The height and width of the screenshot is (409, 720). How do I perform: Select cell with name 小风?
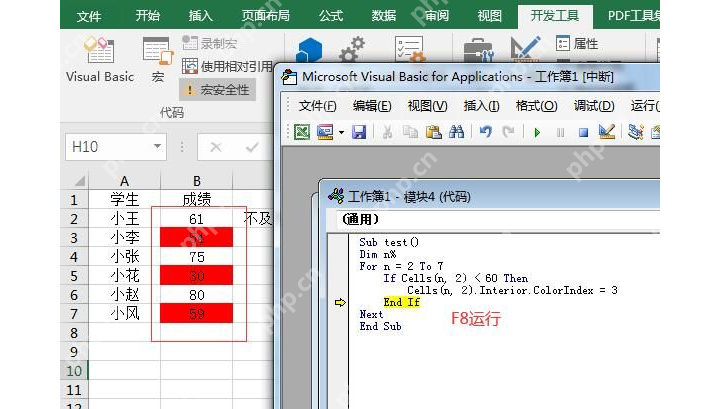coord(124,314)
